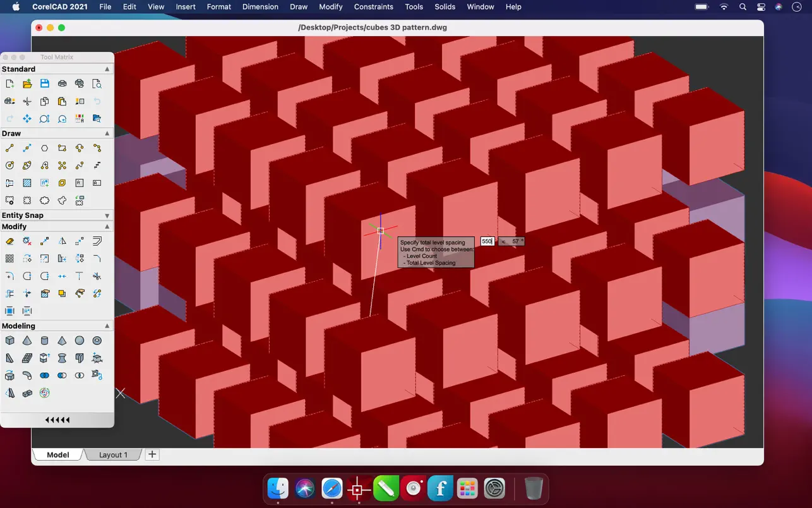The image size is (812, 508).
Task: Collapse the Standard tools section
Action: coord(107,69)
